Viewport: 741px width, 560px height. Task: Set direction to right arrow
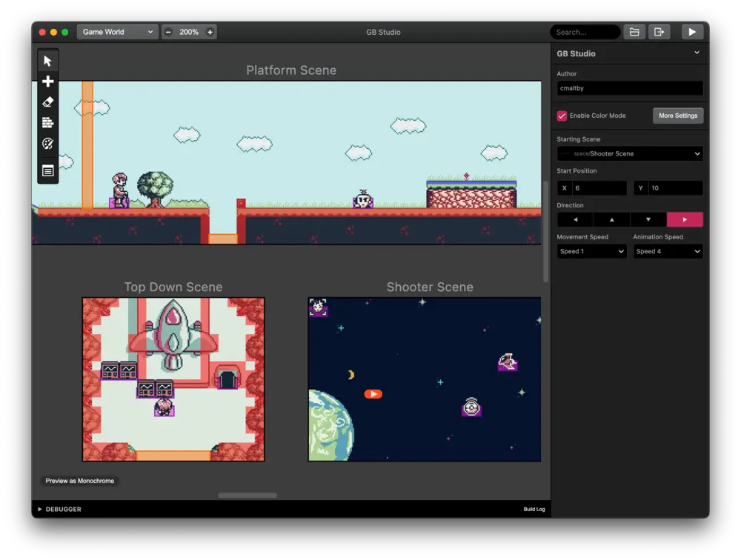[685, 219]
